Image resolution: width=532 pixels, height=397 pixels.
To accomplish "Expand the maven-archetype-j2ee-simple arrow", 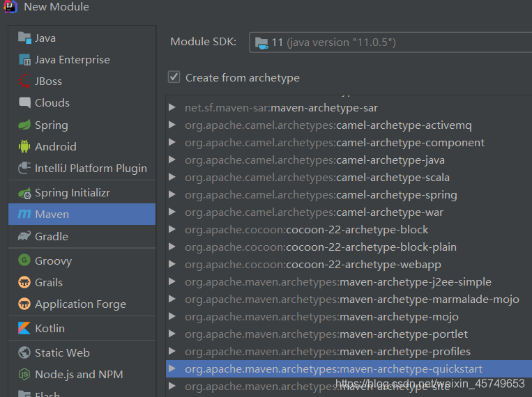I will point(172,281).
